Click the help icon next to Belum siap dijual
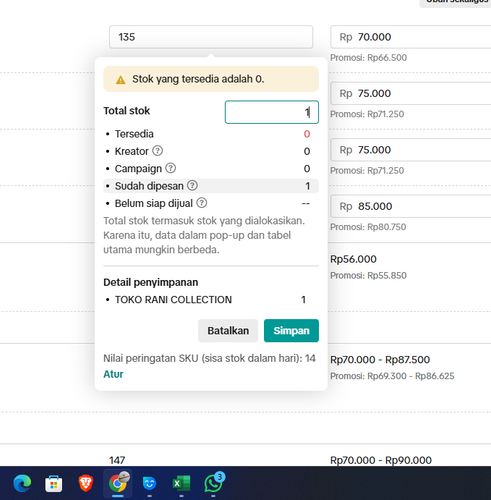491x500 pixels. [x=202, y=203]
